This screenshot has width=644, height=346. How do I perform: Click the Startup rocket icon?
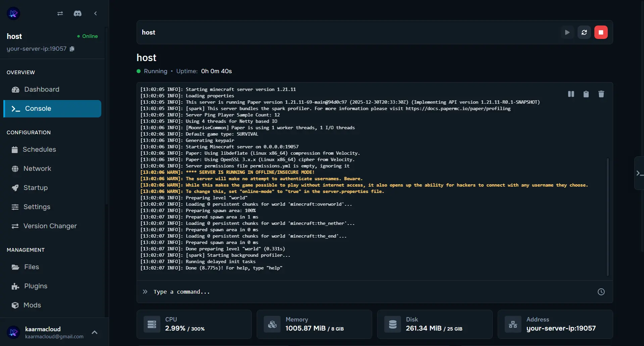point(15,188)
